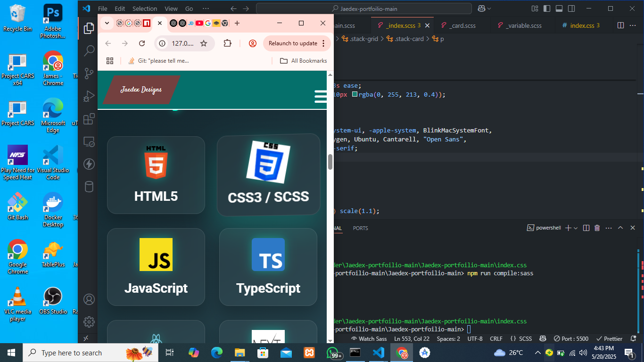This screenshot has height=362, width=644.
Task: Bookmark this page with the star icon
Action: pyautogui.click(x=204, y=43)
